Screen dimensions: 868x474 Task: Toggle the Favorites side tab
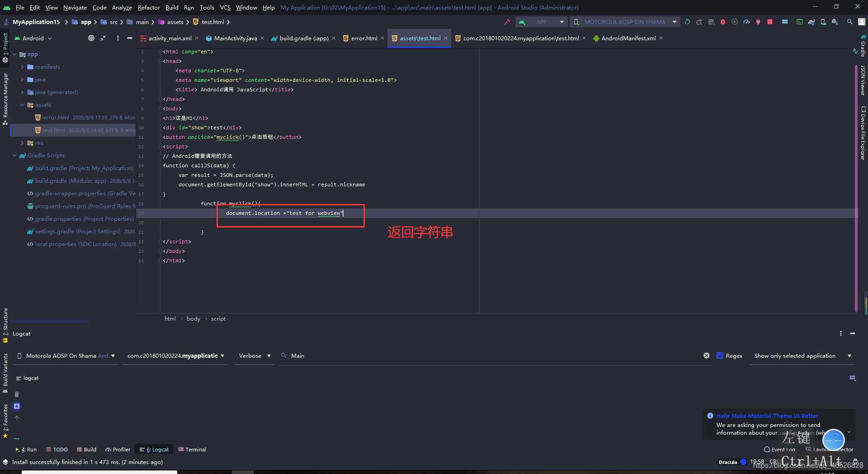coord(5,421)
